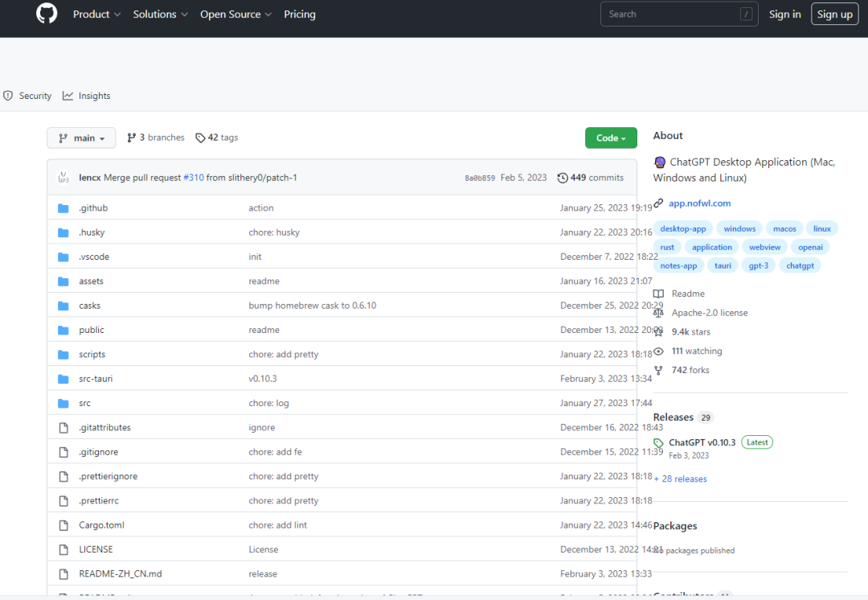This screenshot has width=868, height=600.
Task: Click the link icon next to app.nofwl.com
Action: (x=658, y=203)
